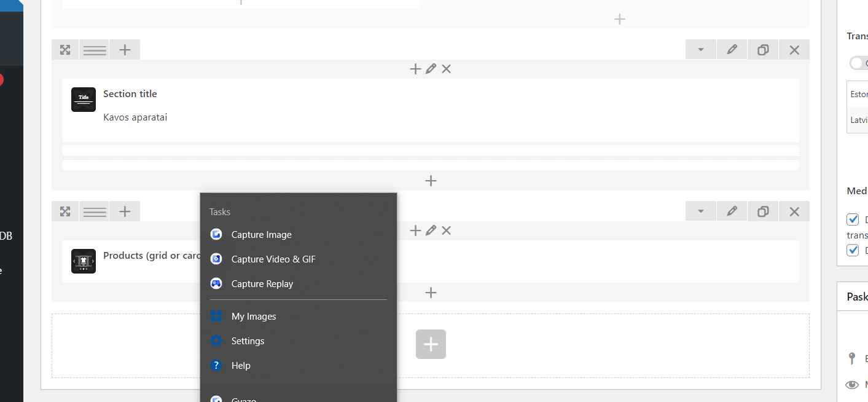The height and width of the screenshot is (402, 868).
Task: Start Capture Replay from the menu
Action: coord(299,284)
